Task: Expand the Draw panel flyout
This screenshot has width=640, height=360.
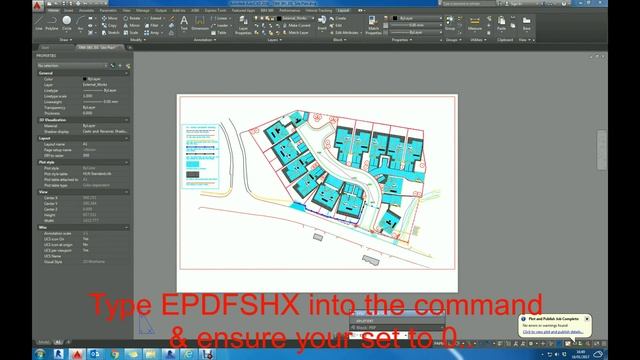Action: [x=65, y=40]
